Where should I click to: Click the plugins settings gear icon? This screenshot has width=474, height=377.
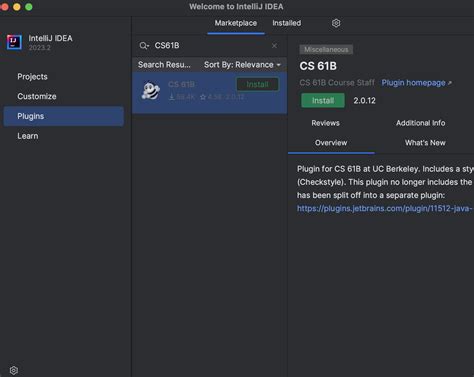[x=336, y=23]
